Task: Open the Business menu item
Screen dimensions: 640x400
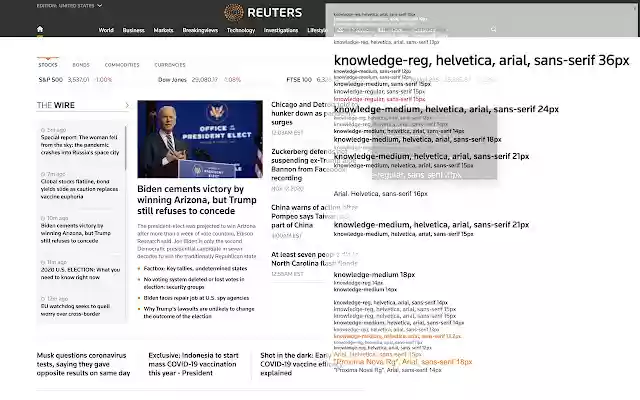Action: coord(133,30)
